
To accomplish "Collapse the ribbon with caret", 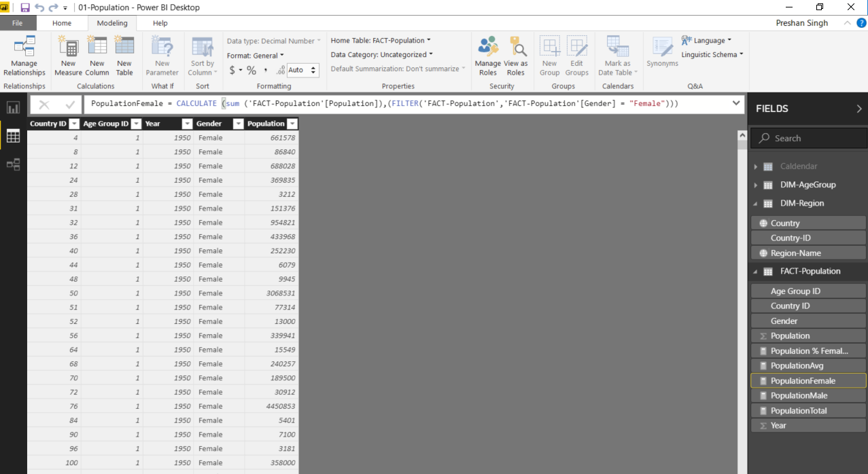I will (847, 23).
